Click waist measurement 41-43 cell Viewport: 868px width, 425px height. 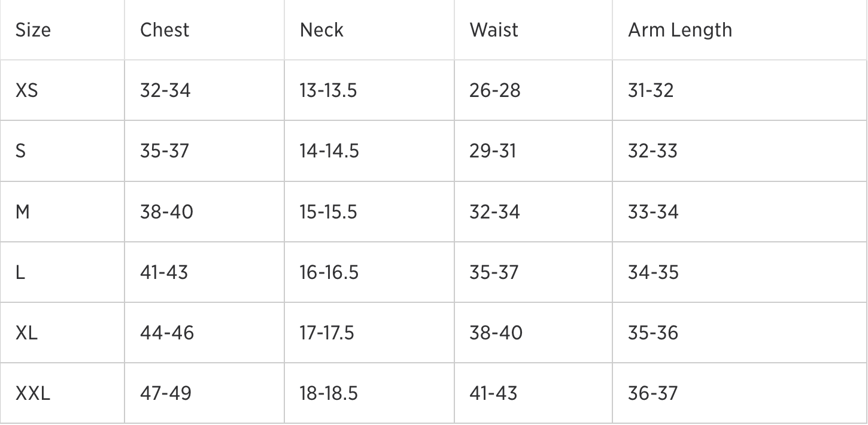[x=493, y=393]
